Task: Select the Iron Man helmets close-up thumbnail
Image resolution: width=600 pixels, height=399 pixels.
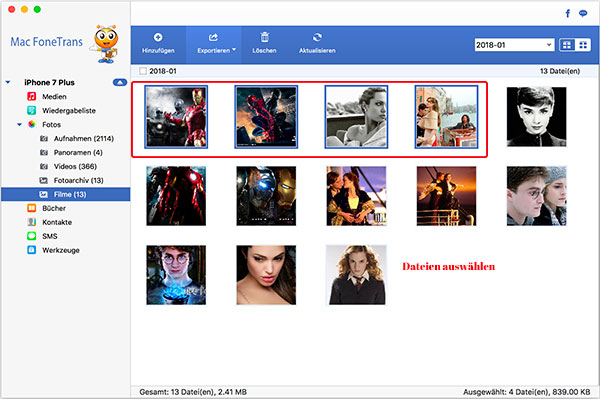Action: (x=266, y=196)
